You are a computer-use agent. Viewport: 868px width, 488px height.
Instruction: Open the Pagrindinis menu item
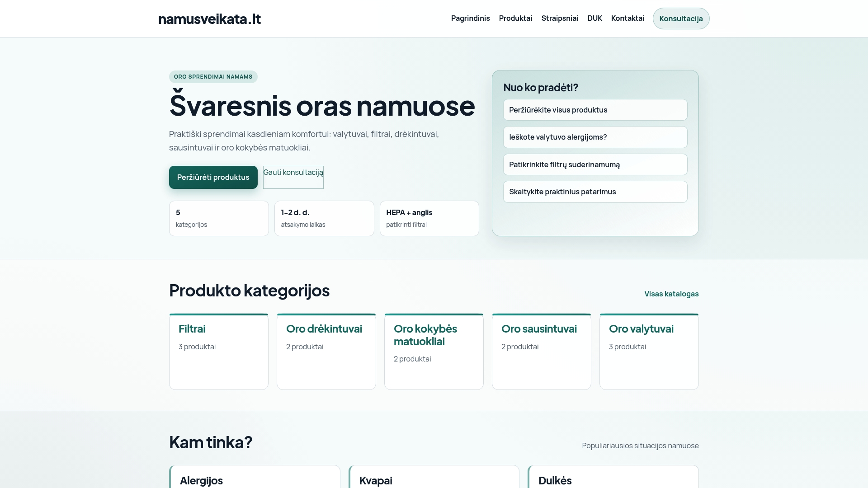470,19
